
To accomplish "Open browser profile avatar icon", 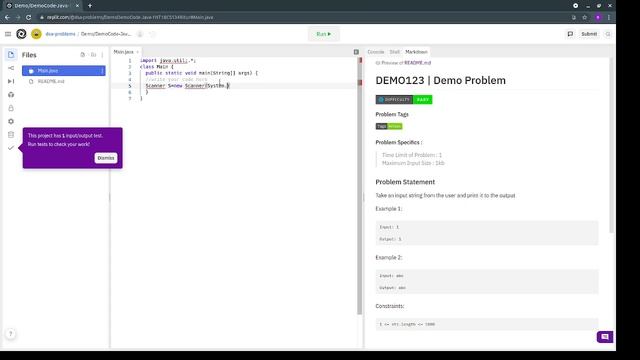I will coord(598,17).
